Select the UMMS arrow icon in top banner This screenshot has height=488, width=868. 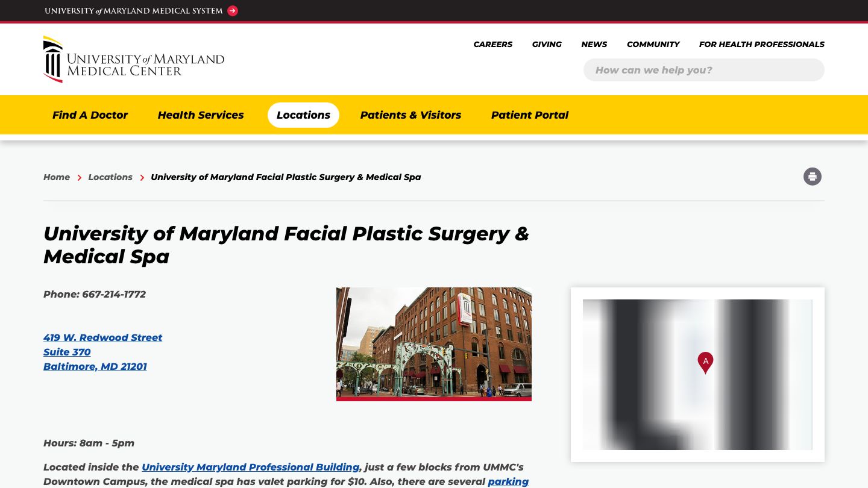(232, 11)
